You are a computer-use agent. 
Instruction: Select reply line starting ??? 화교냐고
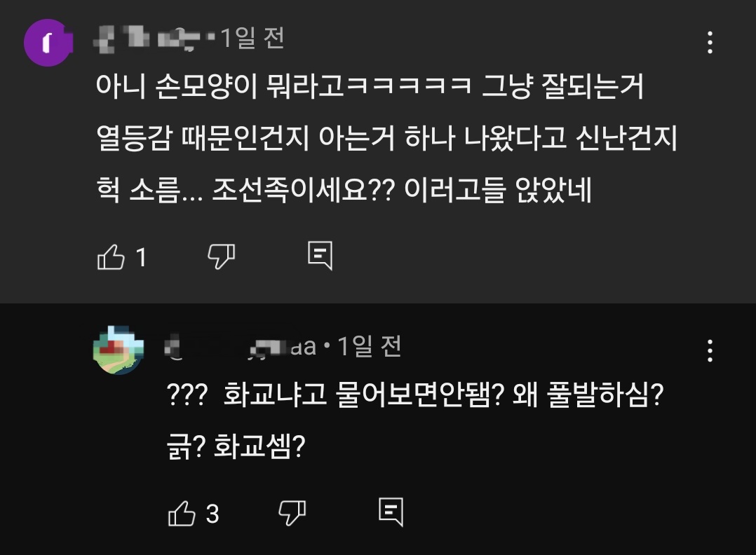point(416,398)
